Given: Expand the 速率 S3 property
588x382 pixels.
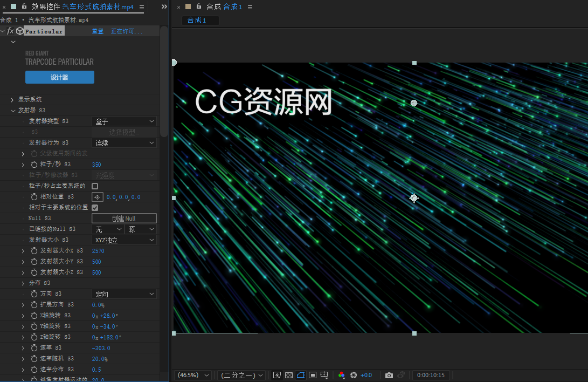Looking at the screenshot, I should pos(23,348).
